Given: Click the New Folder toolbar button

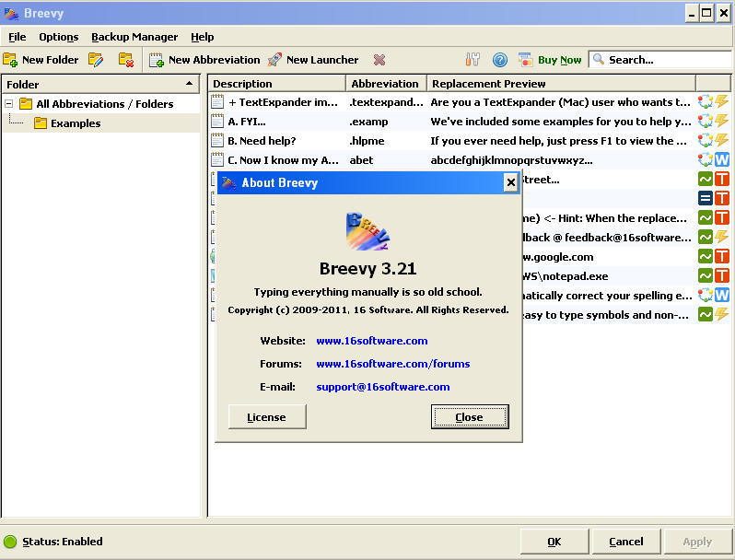Looking at the screenshot, I should [x=41, y=60].
